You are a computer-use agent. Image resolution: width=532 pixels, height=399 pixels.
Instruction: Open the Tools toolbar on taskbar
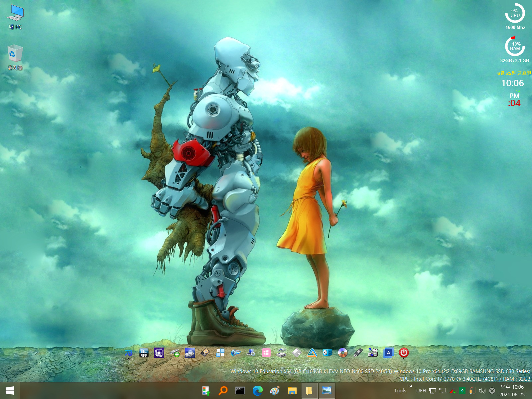point(400,391)
